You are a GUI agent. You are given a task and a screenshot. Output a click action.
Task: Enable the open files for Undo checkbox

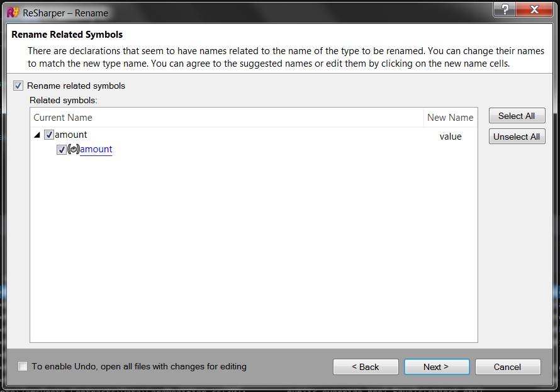[x=23, y=366]
